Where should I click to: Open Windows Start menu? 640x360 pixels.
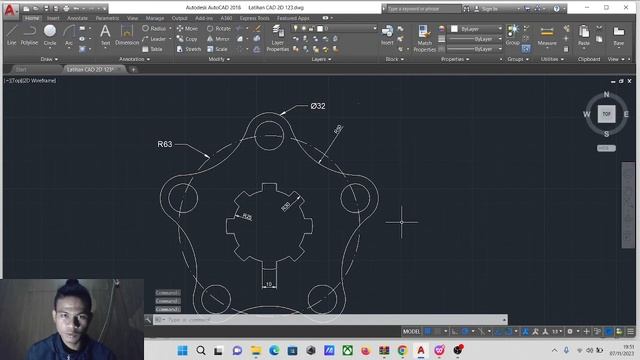coord(182,350)
